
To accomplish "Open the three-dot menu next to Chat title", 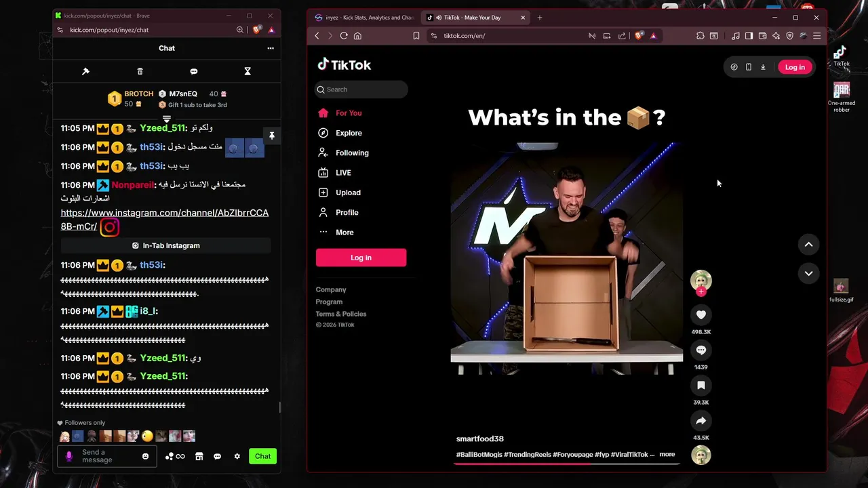I will 271,48.
